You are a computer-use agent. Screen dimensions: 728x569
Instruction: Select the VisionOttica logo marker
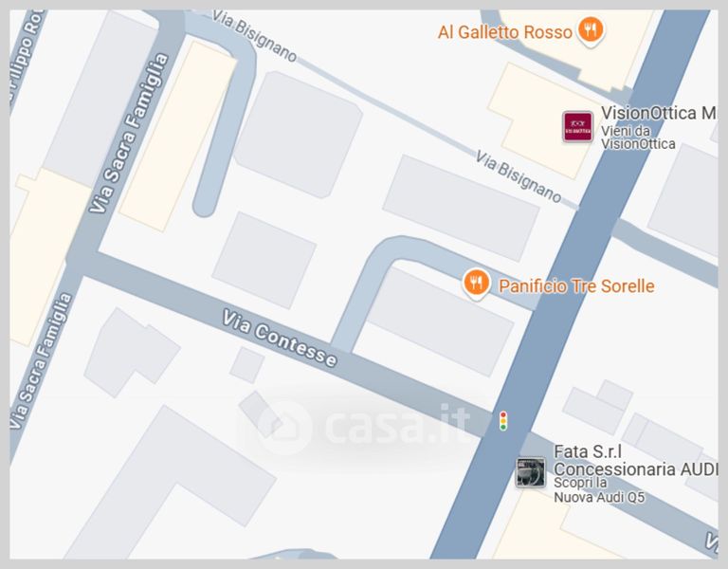point(577,126)
